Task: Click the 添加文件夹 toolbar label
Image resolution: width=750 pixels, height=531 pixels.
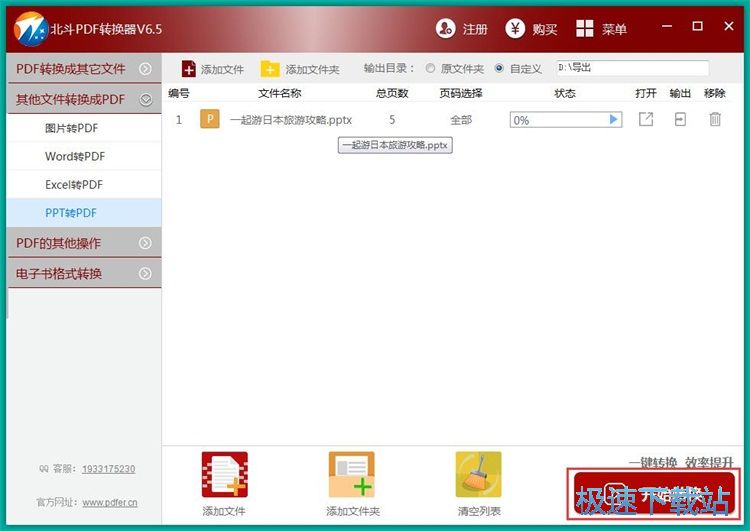Action: (x=312, y=69)
